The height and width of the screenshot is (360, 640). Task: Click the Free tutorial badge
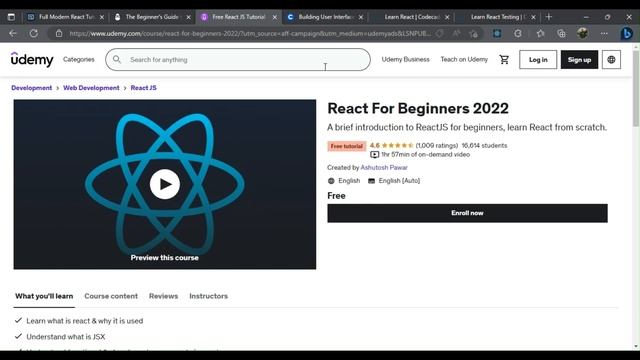[347, 146]
